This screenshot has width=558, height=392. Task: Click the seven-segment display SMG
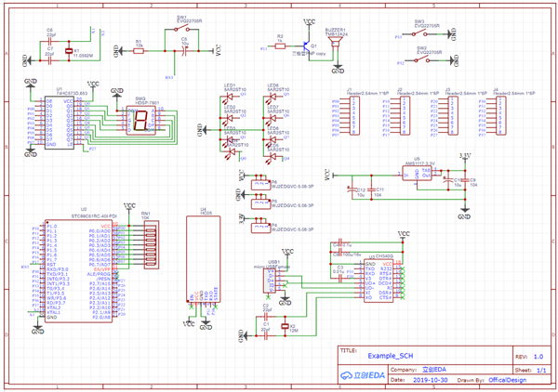click(139, 122)
